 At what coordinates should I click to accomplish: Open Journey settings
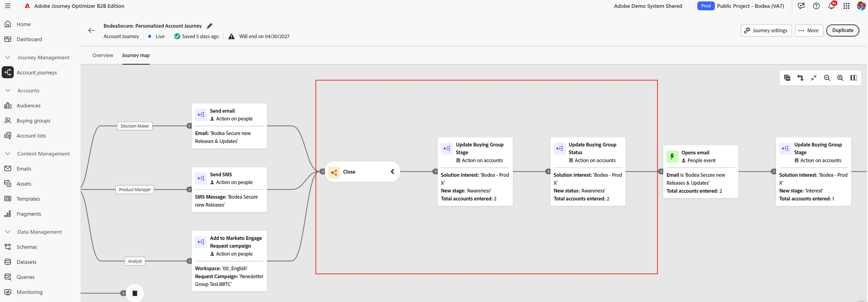click(x=766, y=30)
